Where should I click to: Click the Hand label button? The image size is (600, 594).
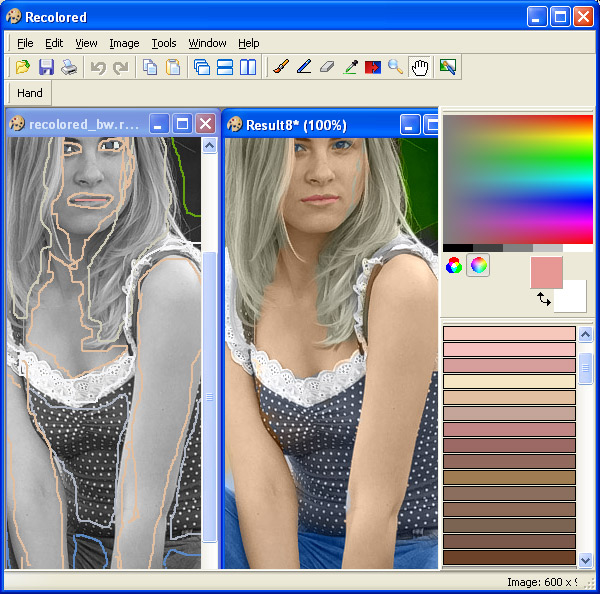pyautogui.click(x=30, y=93)
